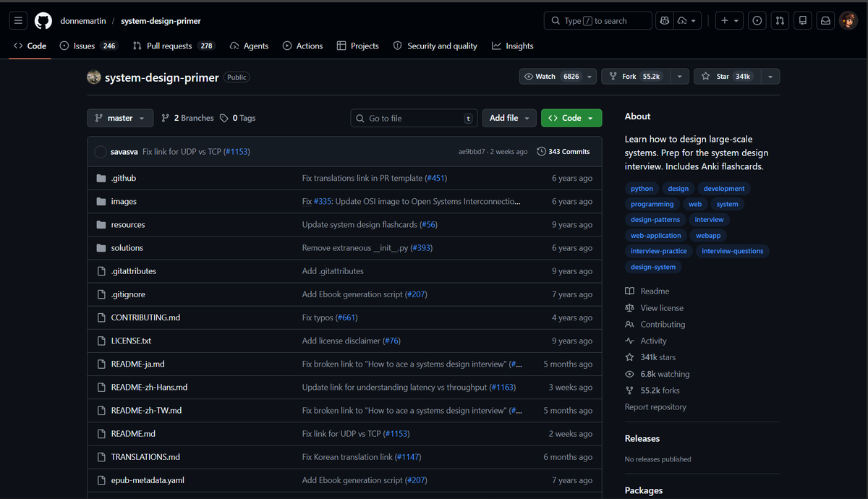Open the hamburger navigation menu
The image size is (868, 499).
19,21
